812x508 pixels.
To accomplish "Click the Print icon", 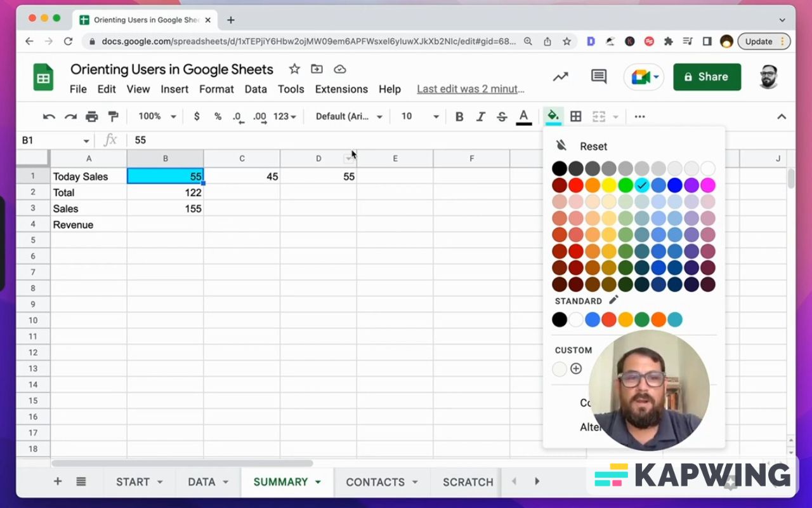I will [x=92, y=117].
